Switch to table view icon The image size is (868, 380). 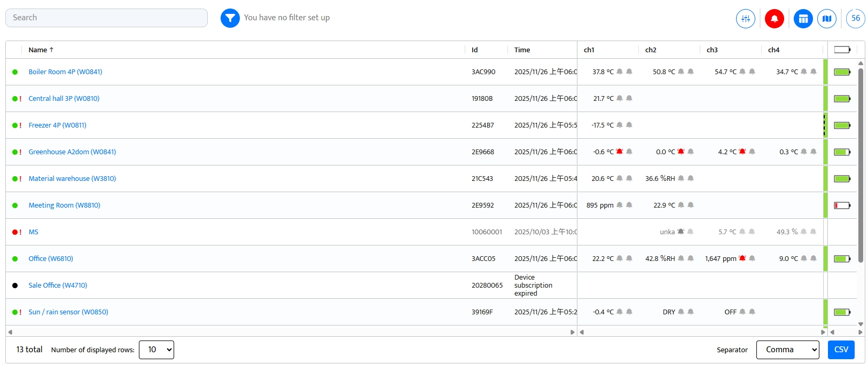pos(803,19)
